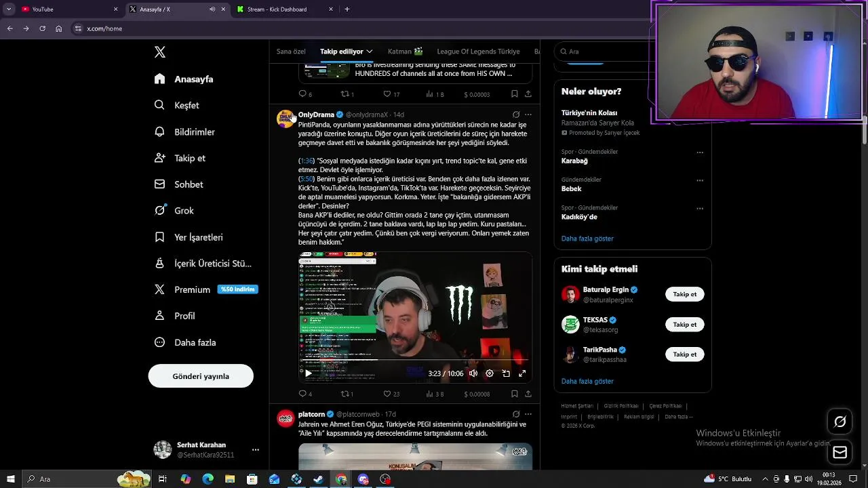Viewport: 868px width, 488px height.
Task: Open more options on OnlyDrama post
Action: (x=528, y=115)
